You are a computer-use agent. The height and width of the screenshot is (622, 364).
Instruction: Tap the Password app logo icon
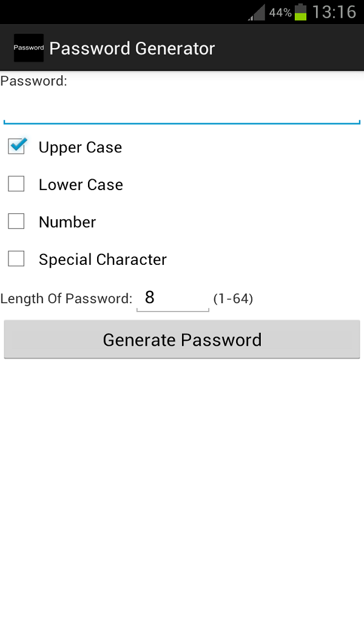pos(29,47)
